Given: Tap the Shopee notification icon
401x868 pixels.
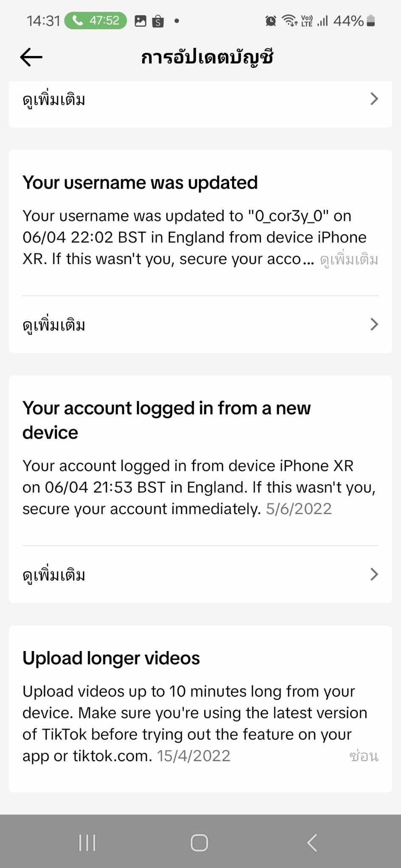Looking at the screenshot, I should pos(158,21).
